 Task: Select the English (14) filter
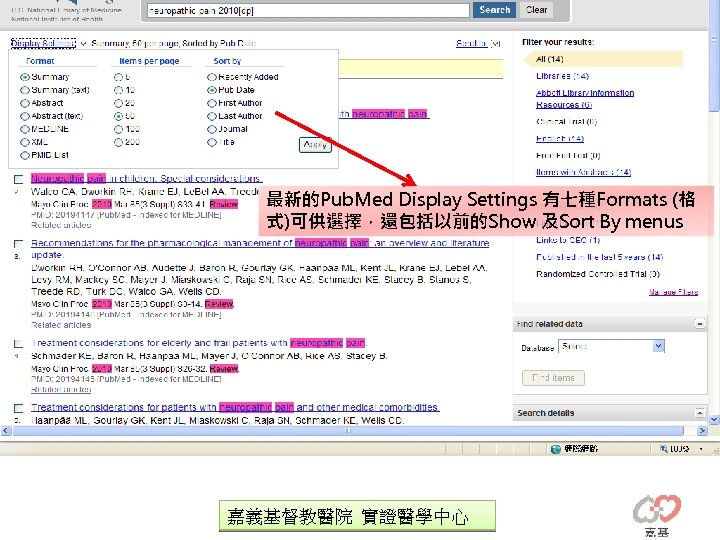[x=560, y=139]
